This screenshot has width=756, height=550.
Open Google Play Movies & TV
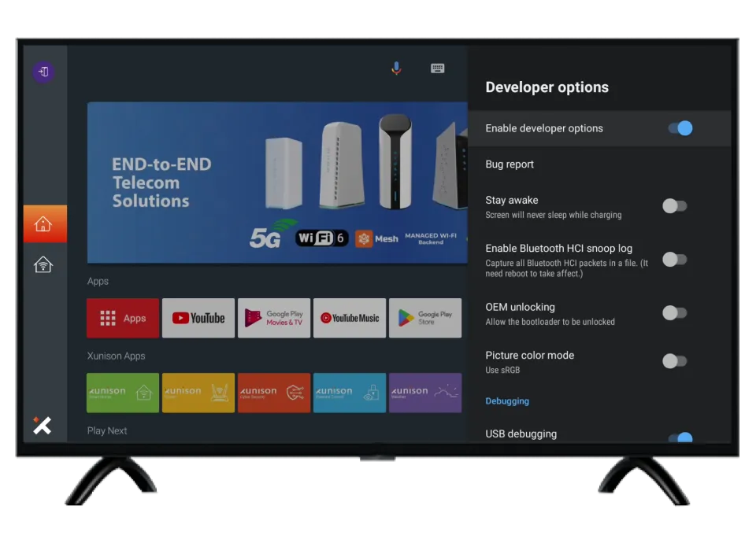(274, 318)
